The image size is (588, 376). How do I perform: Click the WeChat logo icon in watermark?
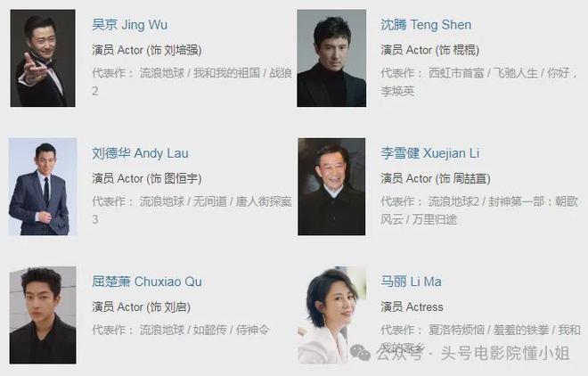pyautogui.click(x=360, y=352)
